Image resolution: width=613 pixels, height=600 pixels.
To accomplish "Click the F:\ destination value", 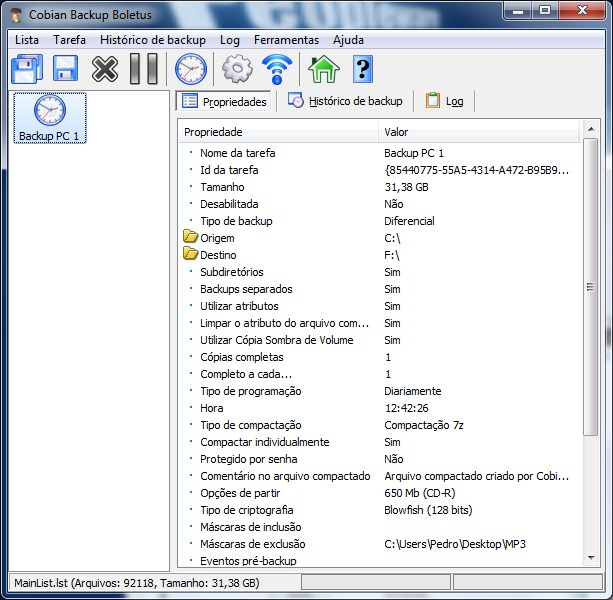I will pyautogui.click(x=391, y=255).
